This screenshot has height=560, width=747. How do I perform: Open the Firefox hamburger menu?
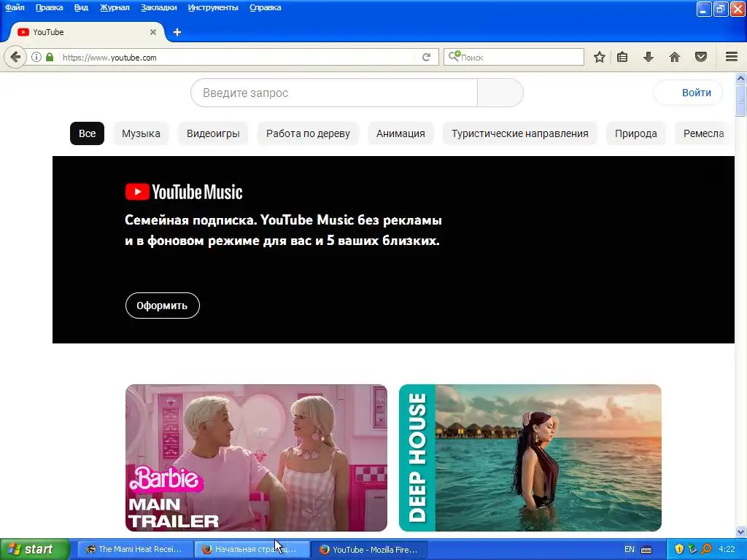[732, 57]
